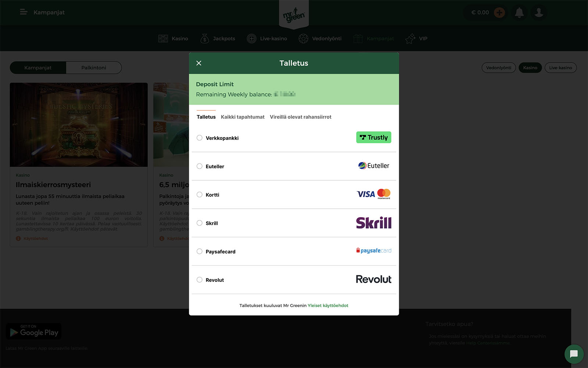Image resolution: width=588 pixels, height=368 pixels.
Task: Click the Vedonlyönti football icon
Action: click(x=303, y=38)
